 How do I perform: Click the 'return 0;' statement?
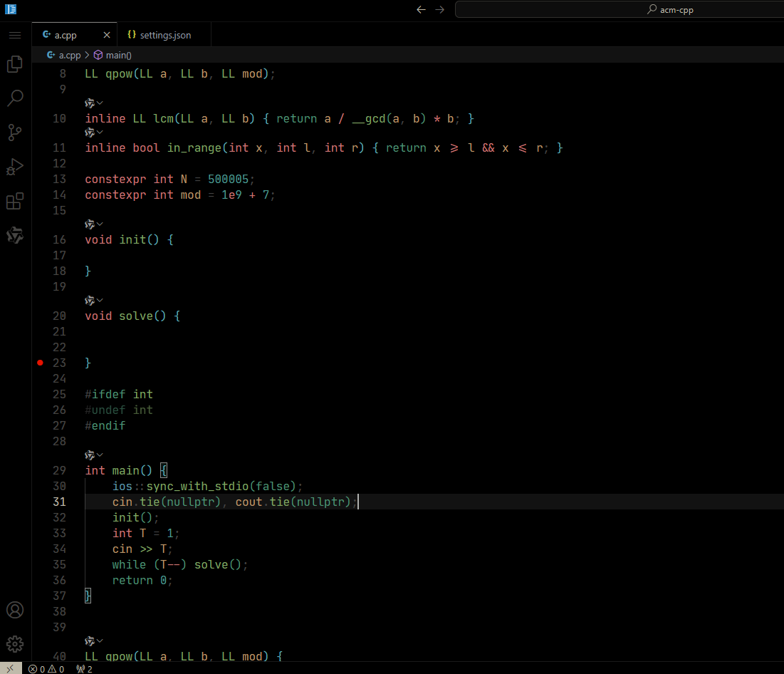tap(142, 580)
